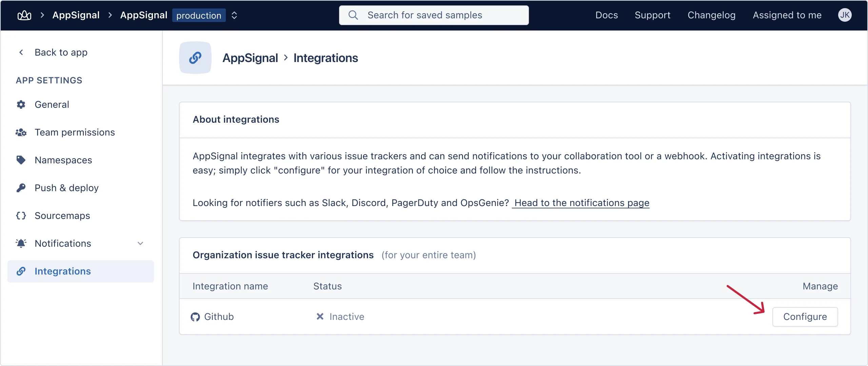Click the Integrations link icon in sidebar
This screenshot has width=868, height=366.
[x=21, y=271]
